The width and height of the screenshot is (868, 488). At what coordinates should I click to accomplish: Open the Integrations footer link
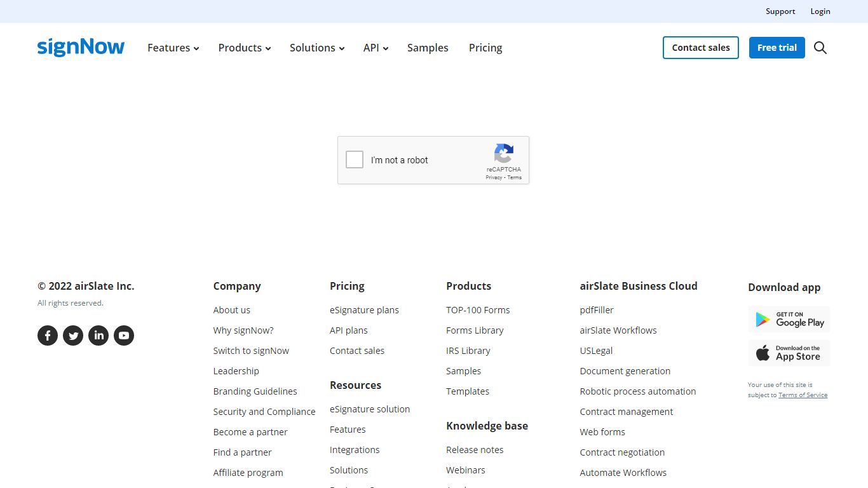tap(355, 450)
